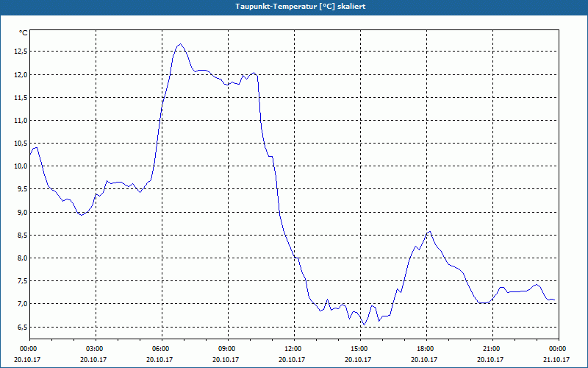This screenshot has height=368, width=588.
Task: Click the 20.10.17 date under 06:00
Action: pyautogui.click(x=159, y=359)
